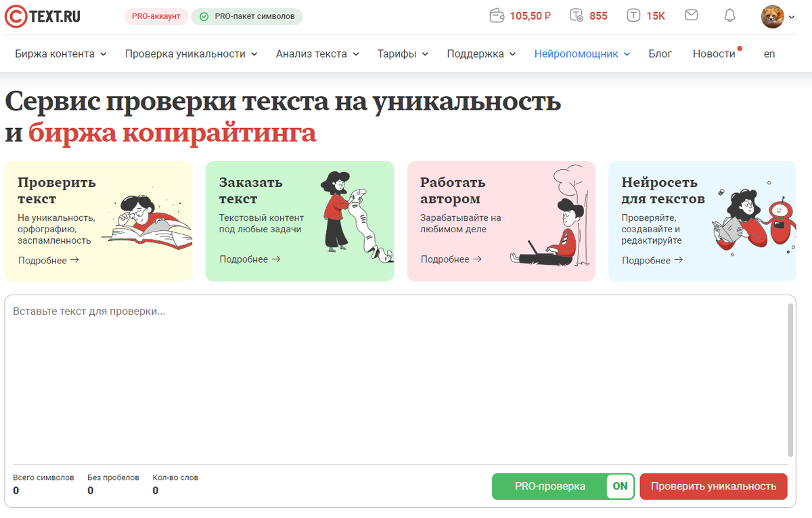Click the text input area Вставьте текст для проверки
The image size is (812, 518).
[396, 379]
